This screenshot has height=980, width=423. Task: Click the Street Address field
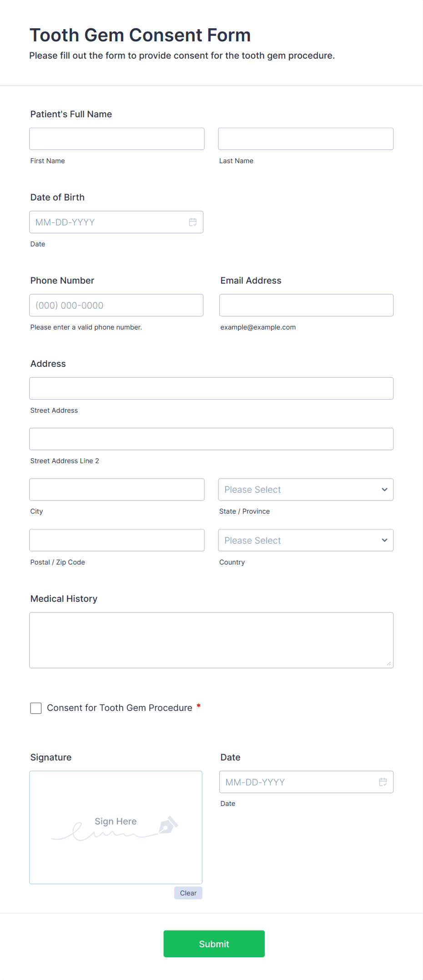pyautogui.click(x=211, y=388)
